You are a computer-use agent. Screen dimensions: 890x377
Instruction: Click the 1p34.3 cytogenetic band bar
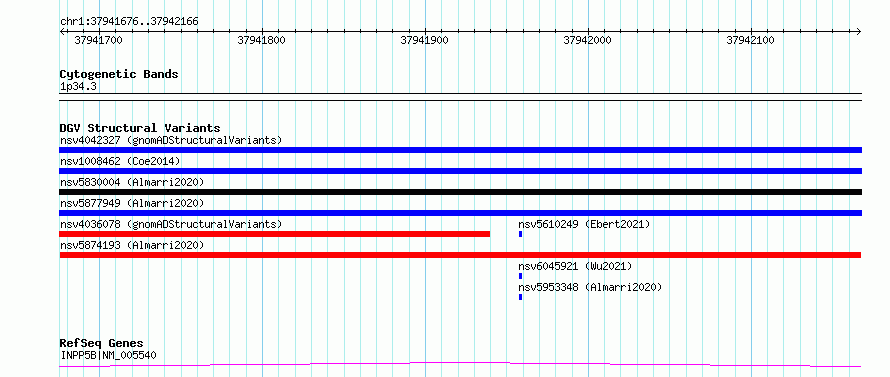click(460, 97)
